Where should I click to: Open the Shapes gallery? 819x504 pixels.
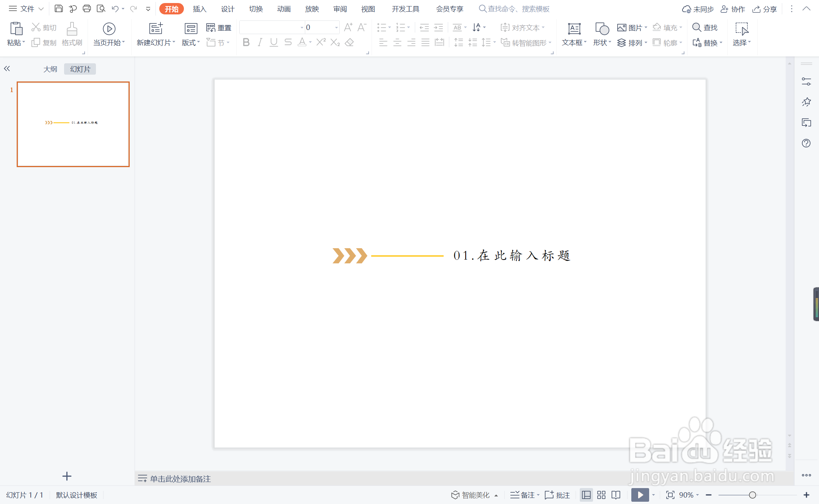[x=602, y=34]
